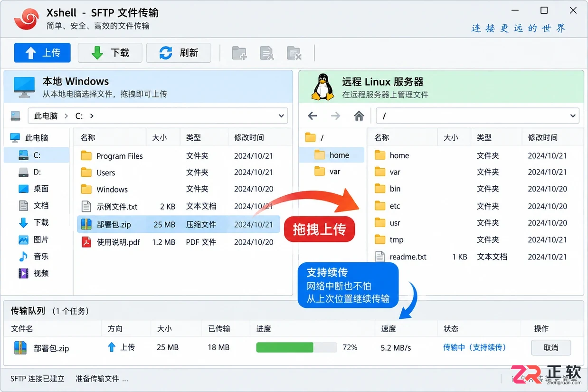Select the readme.txt file name
588x392 pixels.
pyautogui.click(x=408, y=257)
